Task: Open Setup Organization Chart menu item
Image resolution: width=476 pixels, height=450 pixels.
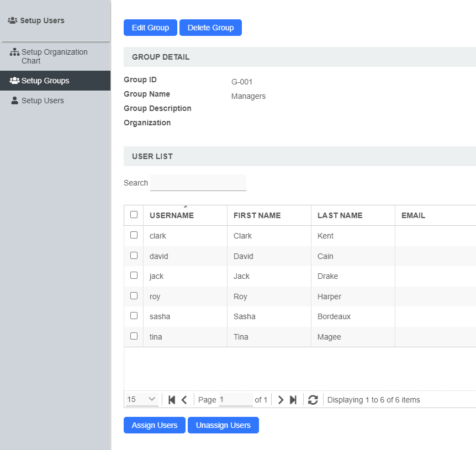Action: [54, 56]
